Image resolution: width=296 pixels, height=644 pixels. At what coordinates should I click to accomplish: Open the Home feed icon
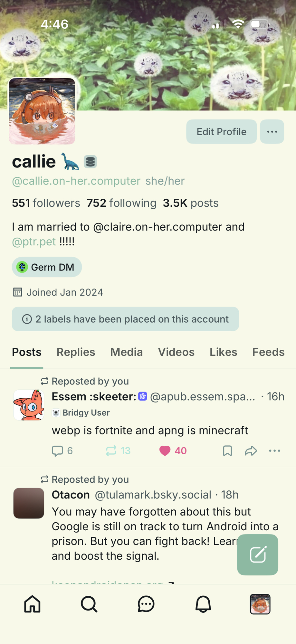tap(33, 604)
